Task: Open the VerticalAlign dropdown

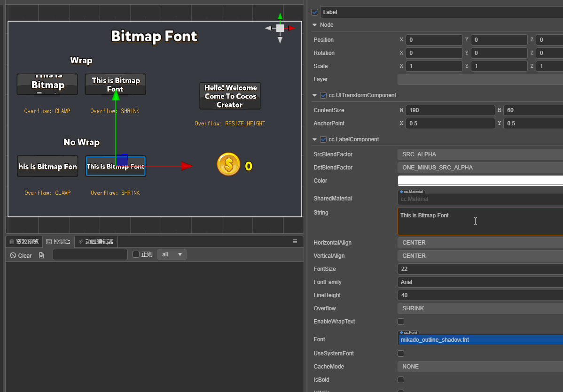Action: [x=480, y=256]
